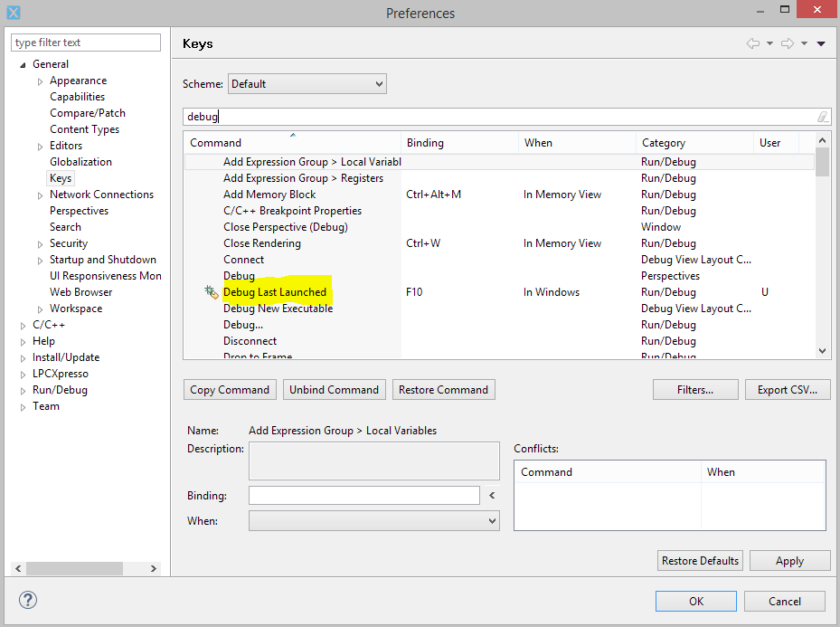
Task: Click the binding helper arrow button
Action: pos(492,496)
